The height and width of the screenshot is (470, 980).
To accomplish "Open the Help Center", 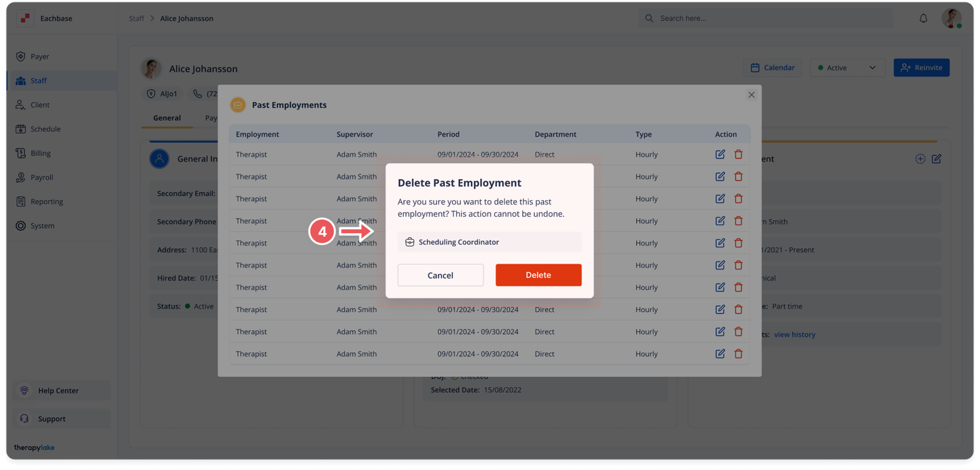I will coord(62,390).
